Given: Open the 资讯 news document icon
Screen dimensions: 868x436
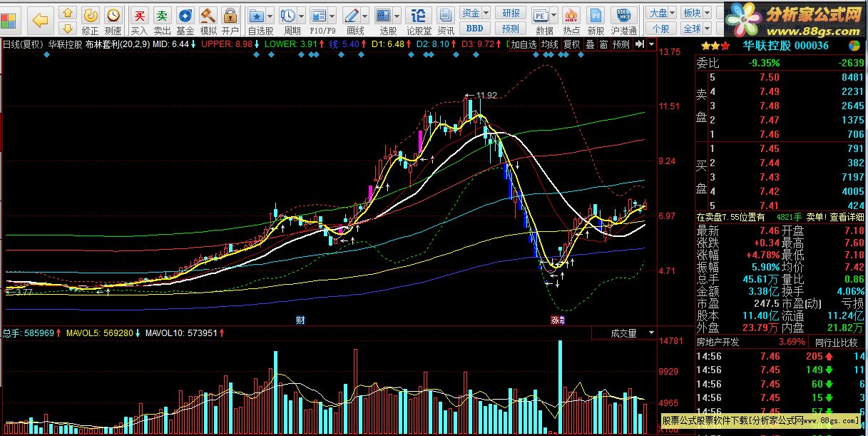Looking at the screenshot, I should click(446, 21).
